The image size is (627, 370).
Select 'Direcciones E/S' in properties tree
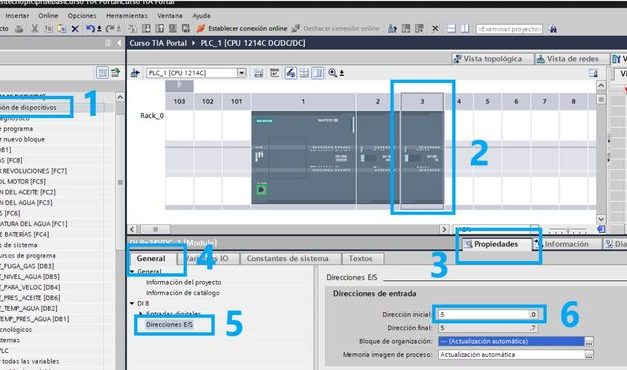(x=169, y=324)
